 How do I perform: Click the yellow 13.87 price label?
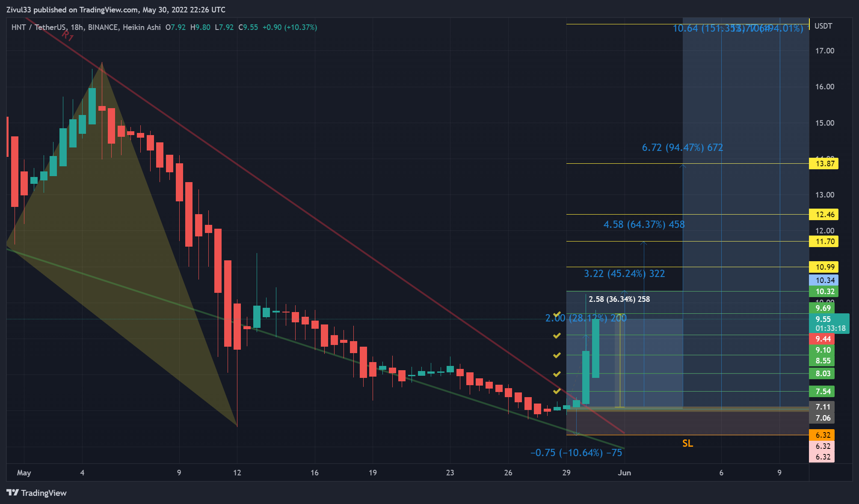click(824, 163)
